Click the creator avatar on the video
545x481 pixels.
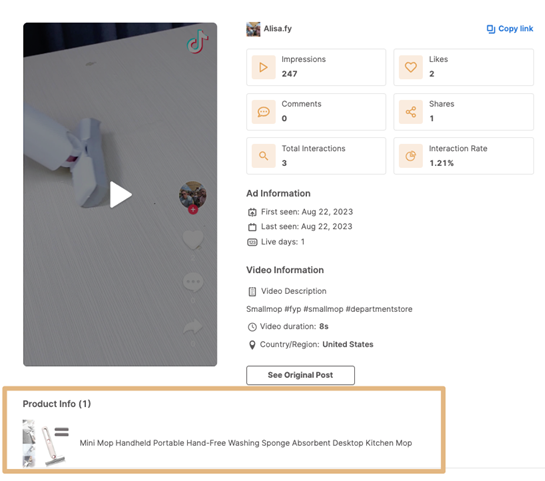(x=193, y=195)
